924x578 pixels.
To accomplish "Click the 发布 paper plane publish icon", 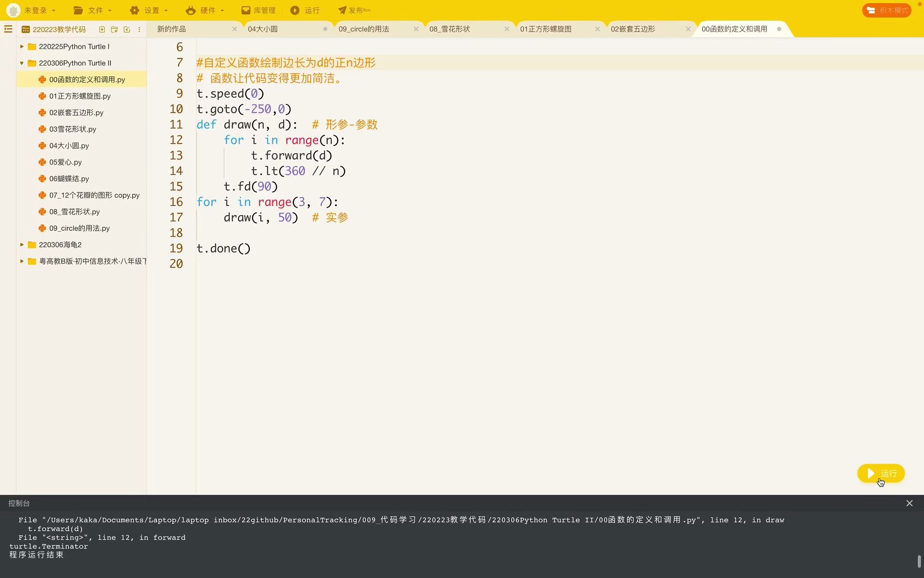I will (x=342, y=10).
